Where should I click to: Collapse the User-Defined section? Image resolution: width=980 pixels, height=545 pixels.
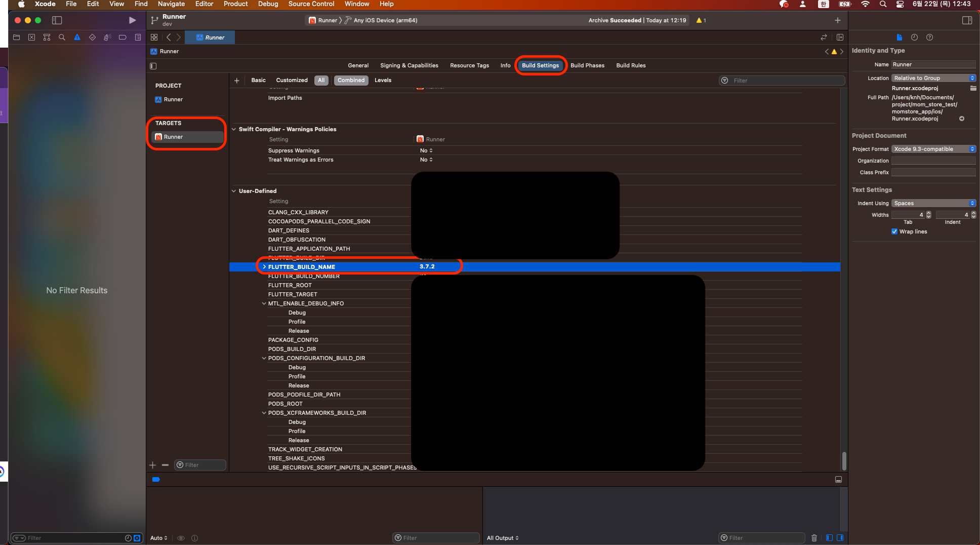(234, 191)
